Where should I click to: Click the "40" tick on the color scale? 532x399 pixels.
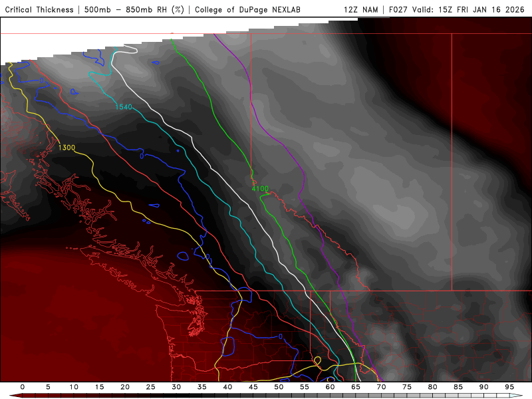click(227, 387)
